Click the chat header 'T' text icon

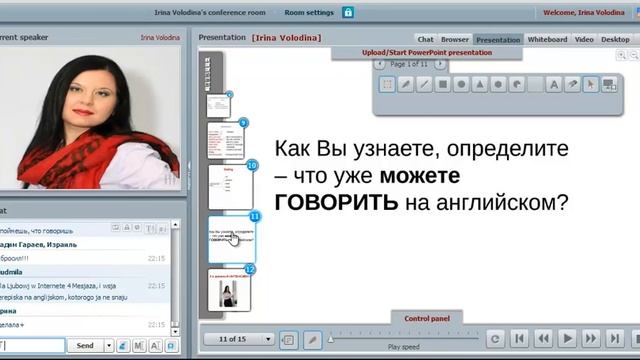click(x=150, y=229)
